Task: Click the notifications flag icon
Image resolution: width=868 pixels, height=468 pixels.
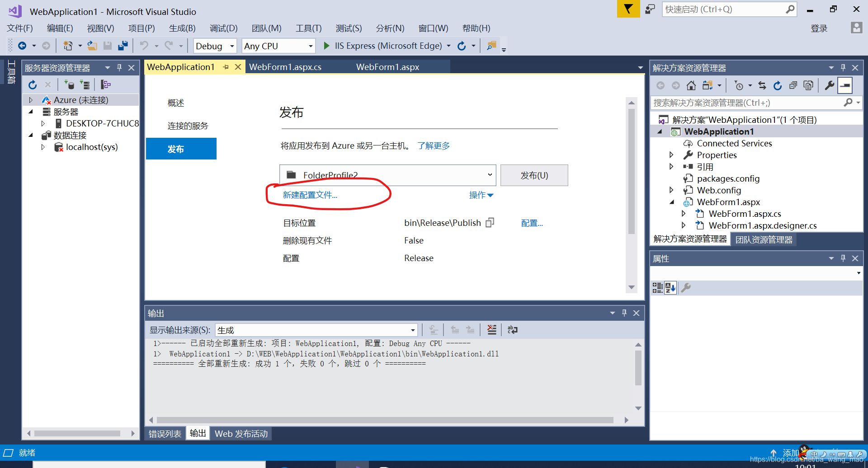Action: (x=628, y=9)
